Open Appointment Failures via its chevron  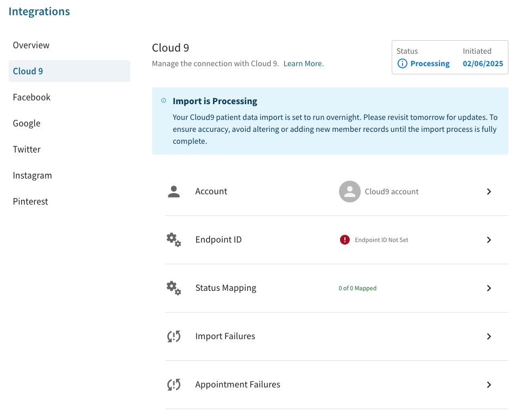coord(489,385)
